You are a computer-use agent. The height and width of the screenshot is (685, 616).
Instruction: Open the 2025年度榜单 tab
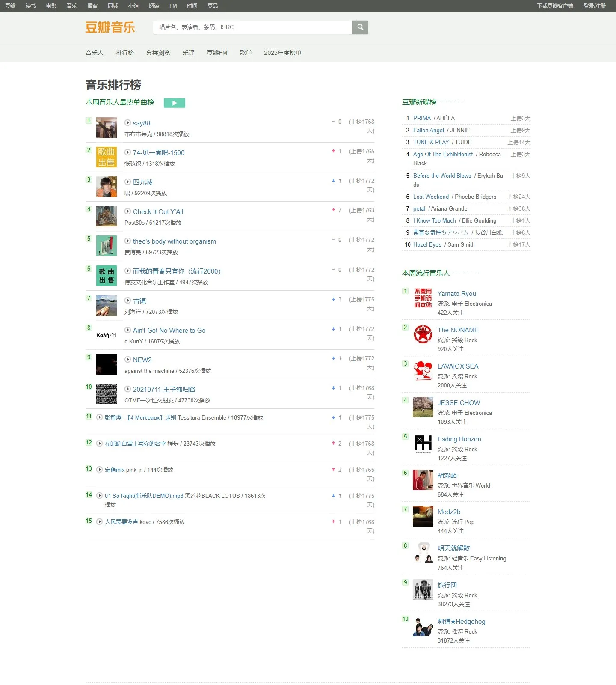tap(283, 53)
